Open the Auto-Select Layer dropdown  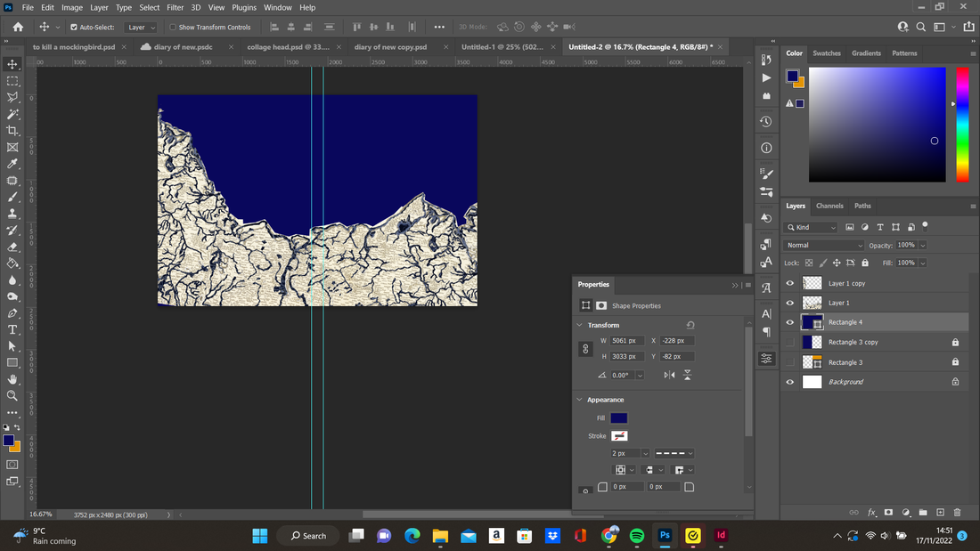click(140, 28)
